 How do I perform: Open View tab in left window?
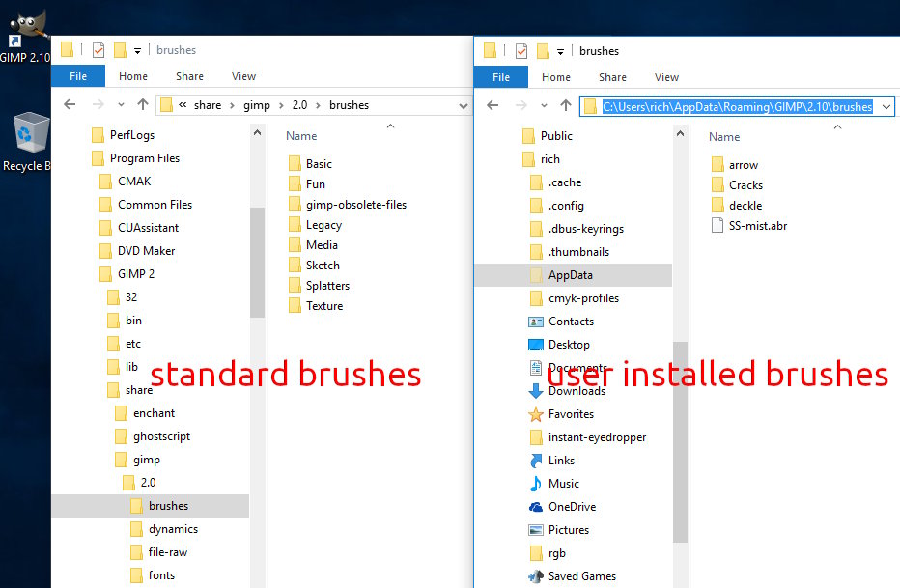(243, 76)
